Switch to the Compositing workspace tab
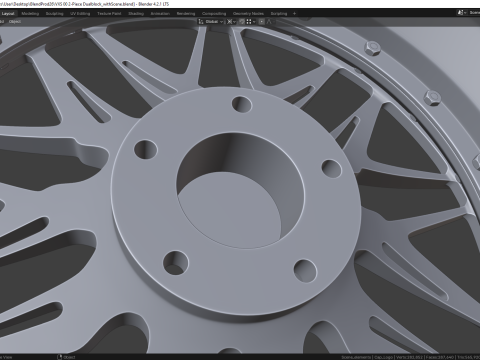Screen dimensions: 480x360 tap(214, 14)
